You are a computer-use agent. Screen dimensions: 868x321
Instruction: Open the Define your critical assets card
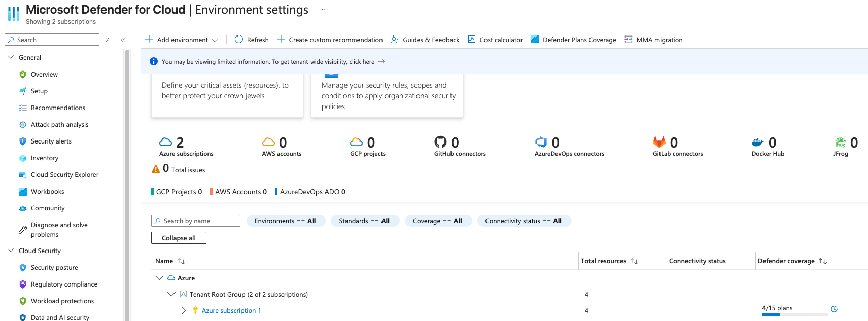tap(227, 95)
